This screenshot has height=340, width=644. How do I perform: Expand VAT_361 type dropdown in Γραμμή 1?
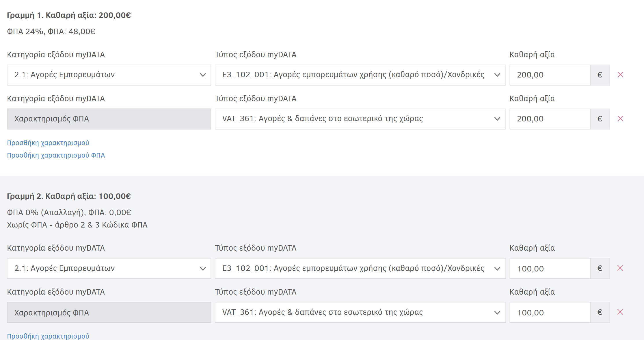pos(360,119)
